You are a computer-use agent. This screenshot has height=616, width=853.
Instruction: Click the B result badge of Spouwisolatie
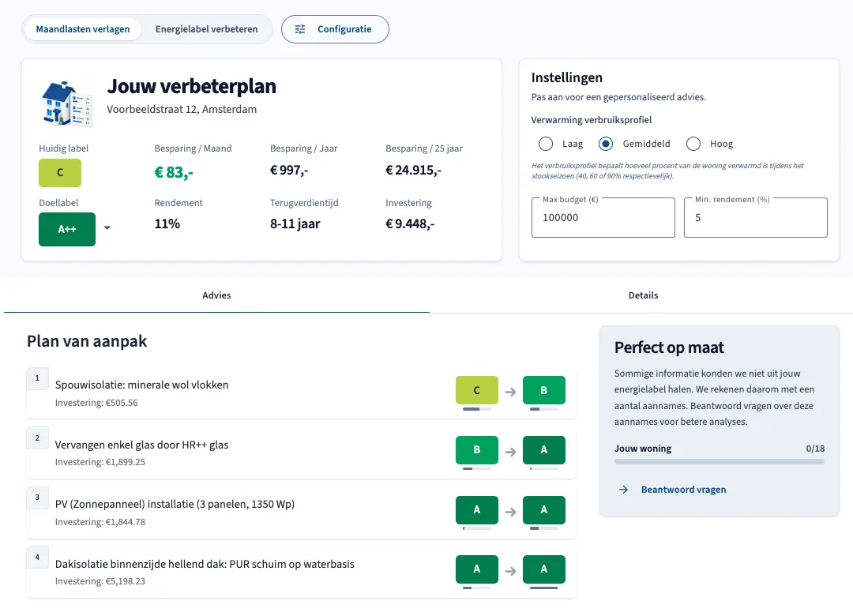(543, 390)
